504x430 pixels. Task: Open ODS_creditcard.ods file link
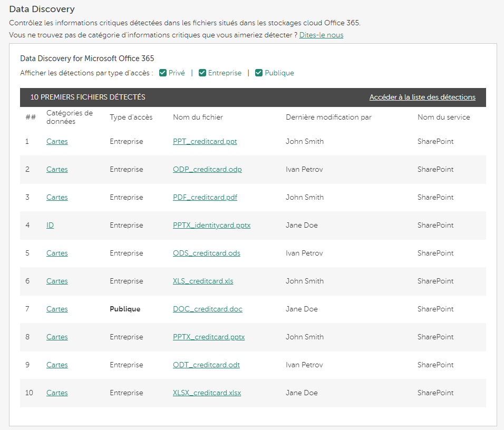click(x=207, y=253)
